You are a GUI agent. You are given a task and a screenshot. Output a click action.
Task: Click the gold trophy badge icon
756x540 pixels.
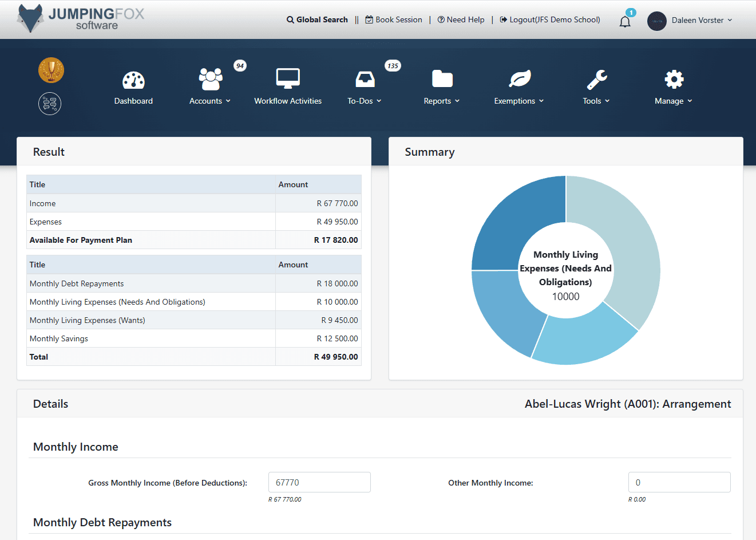[51, 70]
